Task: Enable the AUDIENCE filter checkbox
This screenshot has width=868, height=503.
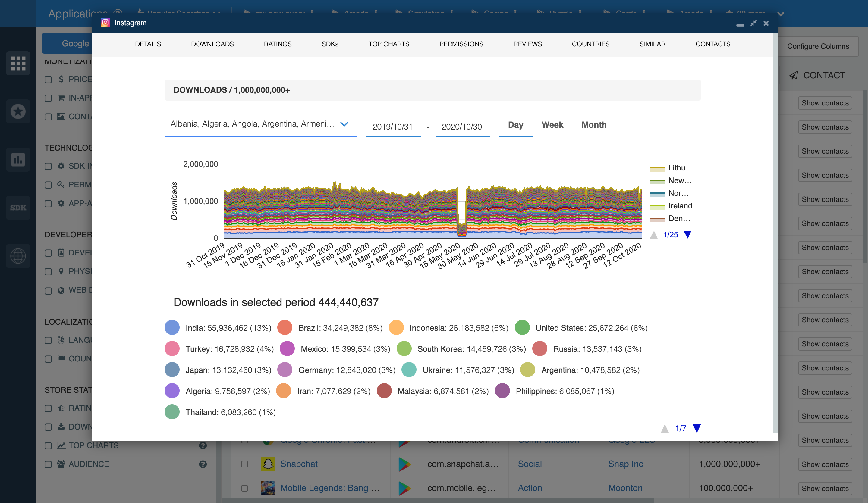Action: click(x=48, y=464)
